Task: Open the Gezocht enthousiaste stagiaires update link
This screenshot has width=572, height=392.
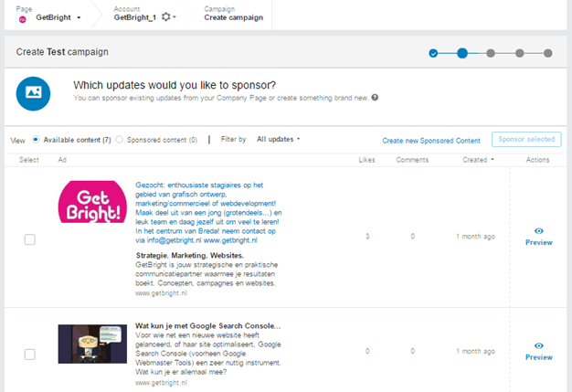Action: tap(208, 213)
